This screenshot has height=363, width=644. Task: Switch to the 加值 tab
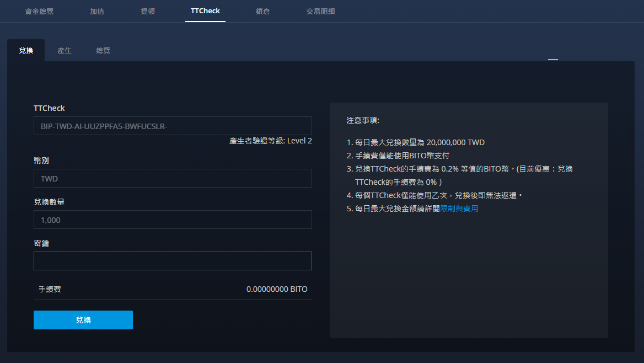coord(97,11)
